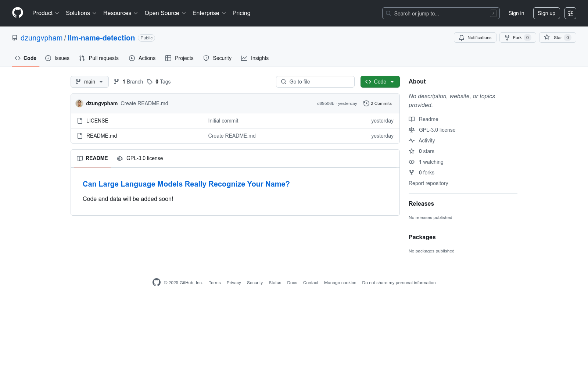The image size is (588, 368).
Task: Open the Resources dropdown
Action: click(121, 13)
